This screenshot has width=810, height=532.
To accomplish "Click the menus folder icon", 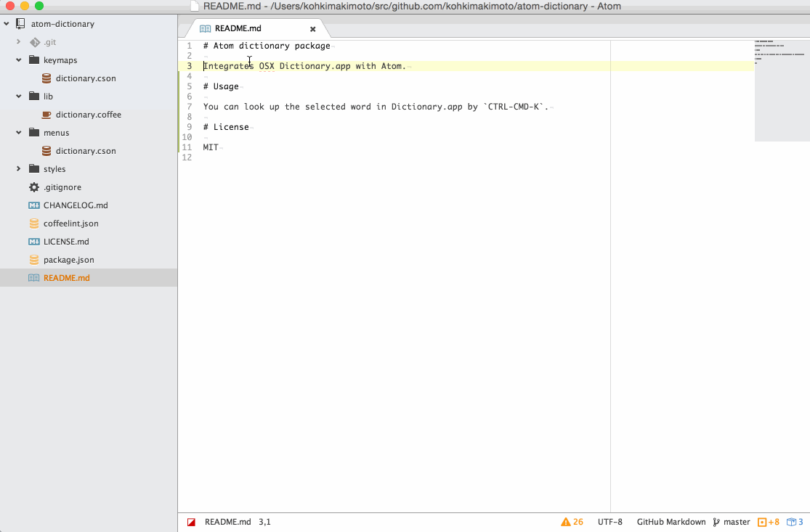I will click(x=34, y=133).
